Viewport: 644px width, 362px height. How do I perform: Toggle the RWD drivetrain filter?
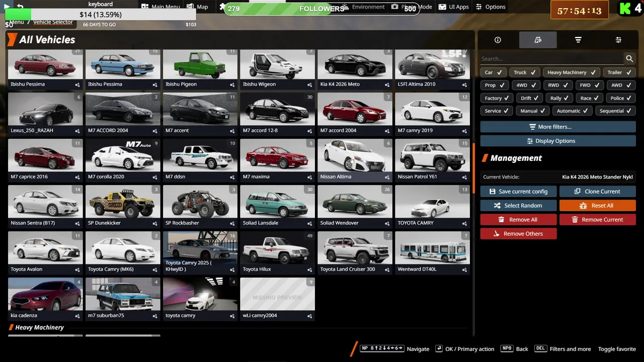click(558, 85)
